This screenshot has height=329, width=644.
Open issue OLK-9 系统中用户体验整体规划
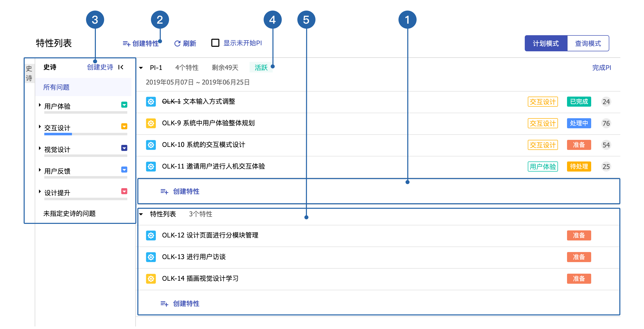(x=208, y=123)
